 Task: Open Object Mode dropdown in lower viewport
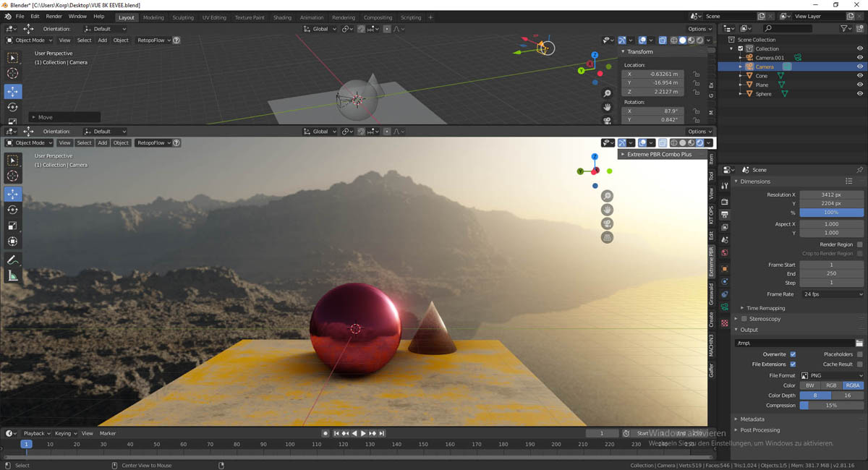pyautogui.click(x=29, y=143)
